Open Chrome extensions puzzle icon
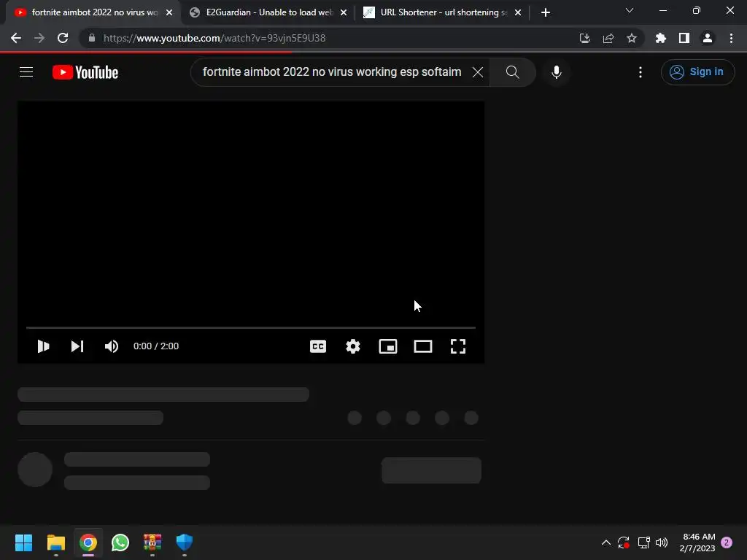 click(661, 38)
